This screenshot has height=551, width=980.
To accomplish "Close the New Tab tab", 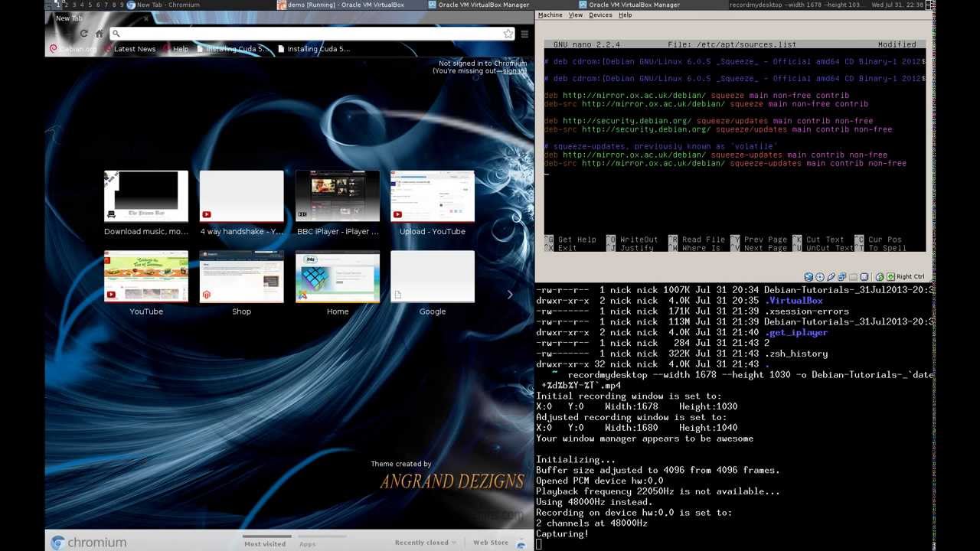I will click(145, 18).
